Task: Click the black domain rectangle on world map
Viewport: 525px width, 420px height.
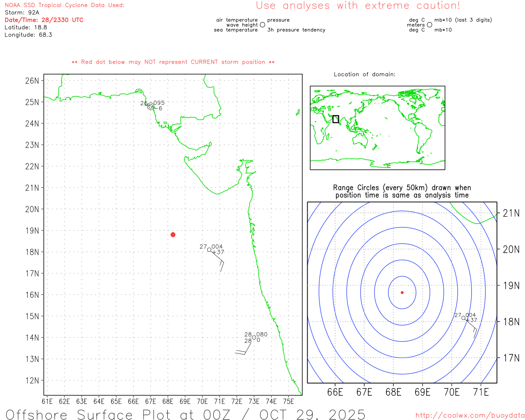Action: (336, 119)
